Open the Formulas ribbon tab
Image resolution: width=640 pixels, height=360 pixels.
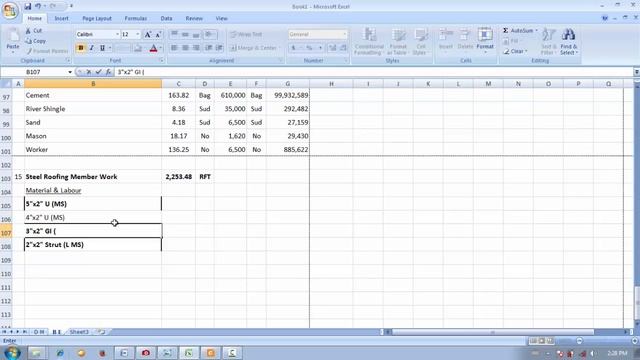pyautogui.click(x=136, y=18)
